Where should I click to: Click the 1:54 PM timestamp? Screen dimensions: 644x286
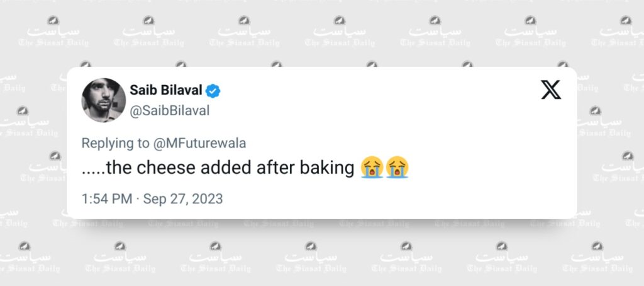(106, 198)
